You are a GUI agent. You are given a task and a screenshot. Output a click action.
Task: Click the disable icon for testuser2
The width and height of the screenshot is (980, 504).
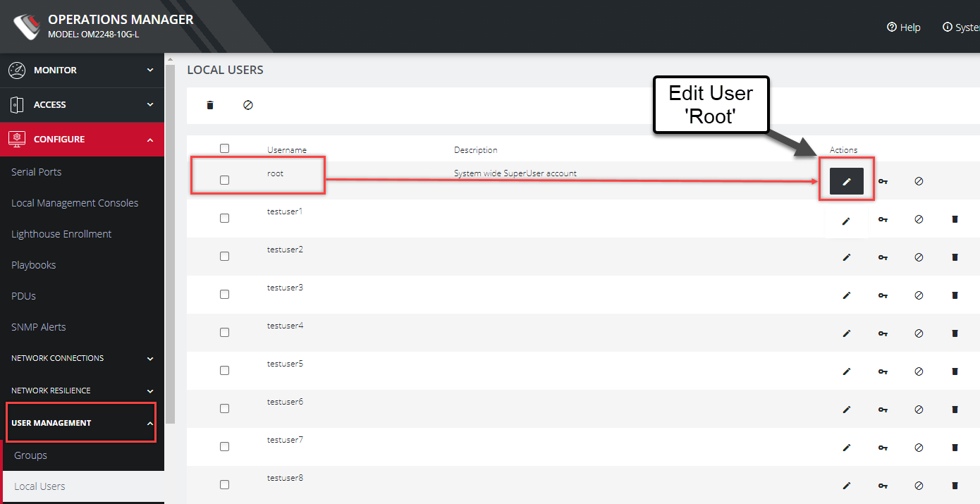point(919,257)
